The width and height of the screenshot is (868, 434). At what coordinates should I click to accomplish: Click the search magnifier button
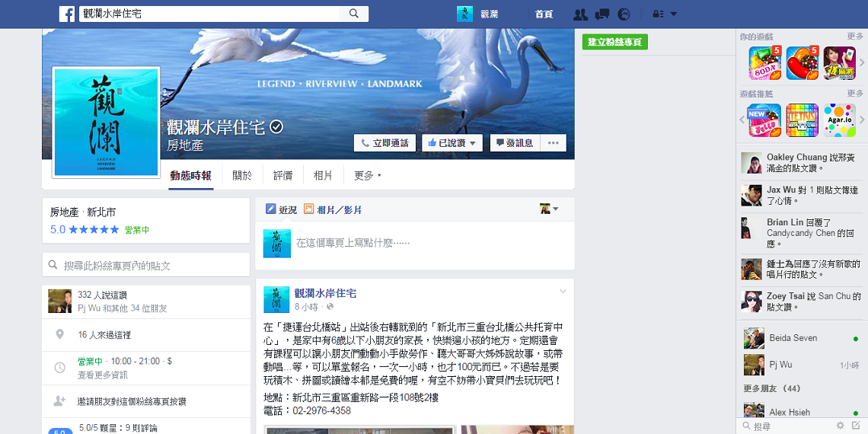pyautogui.click(x=354, y=14)
